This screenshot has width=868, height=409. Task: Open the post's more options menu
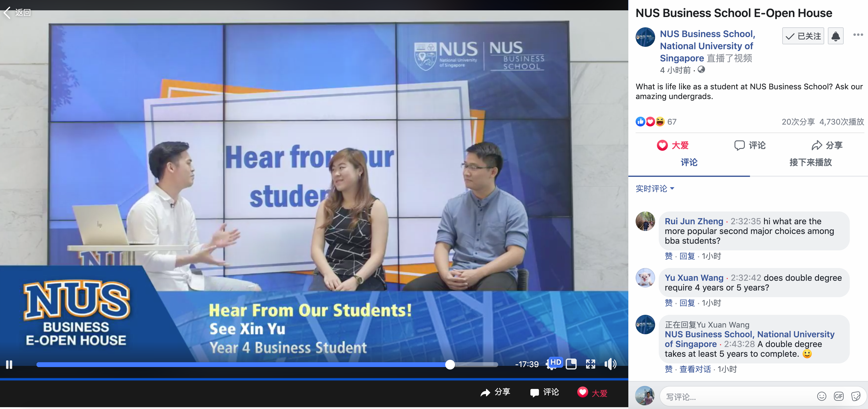coord(858,35)
